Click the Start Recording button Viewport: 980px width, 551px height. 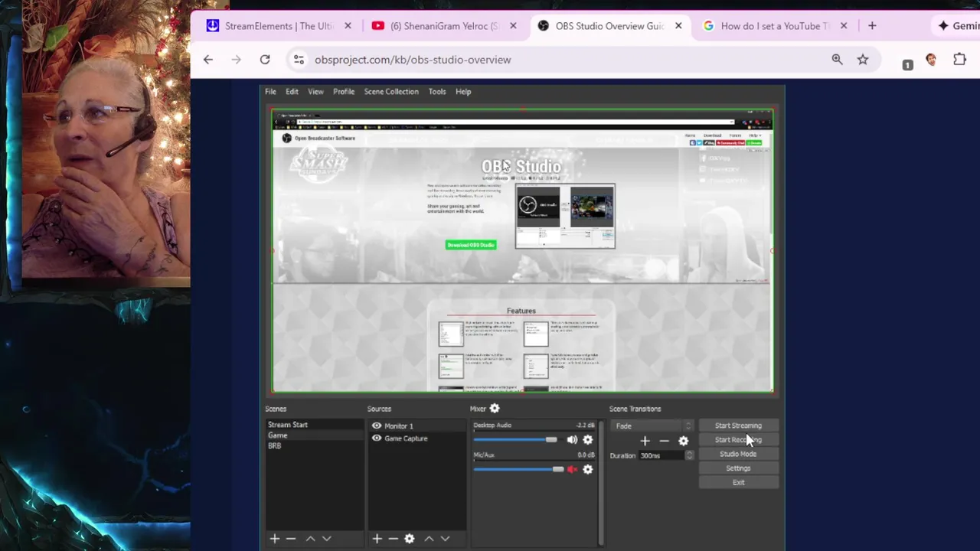(738, 440)
